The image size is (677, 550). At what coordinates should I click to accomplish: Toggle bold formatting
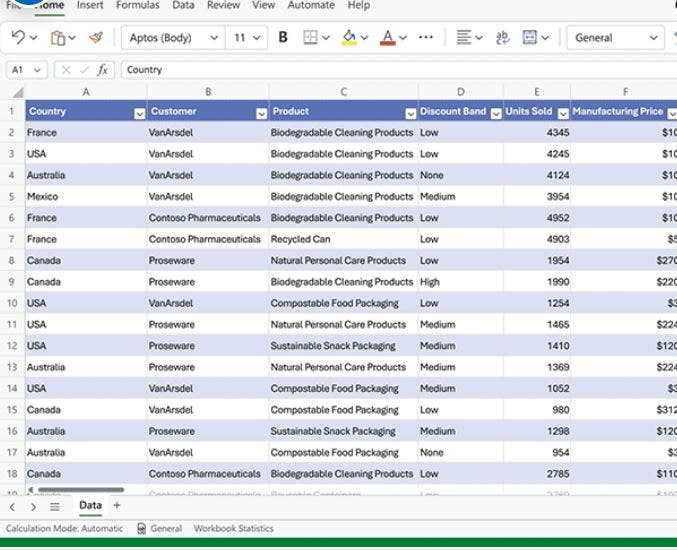point(283,38)
